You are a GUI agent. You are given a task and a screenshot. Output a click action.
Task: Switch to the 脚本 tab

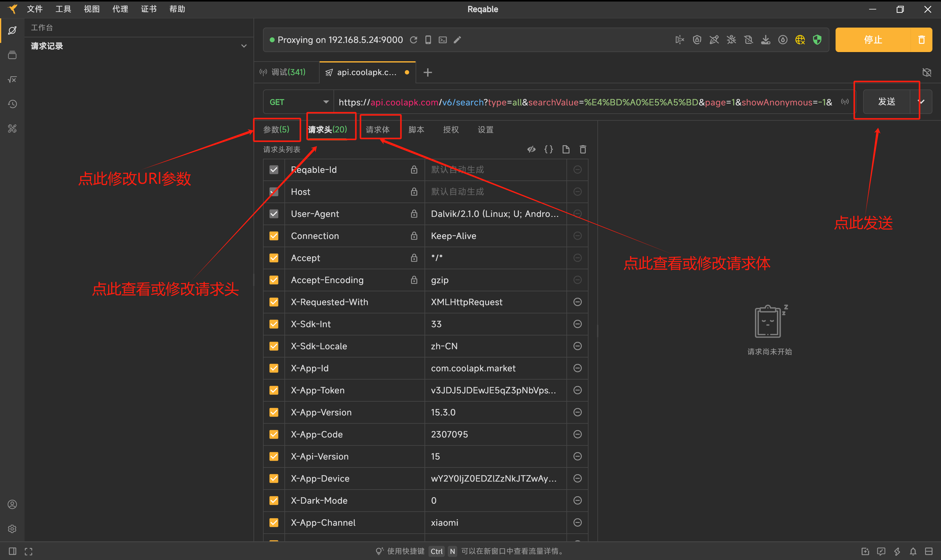(416, 130)
